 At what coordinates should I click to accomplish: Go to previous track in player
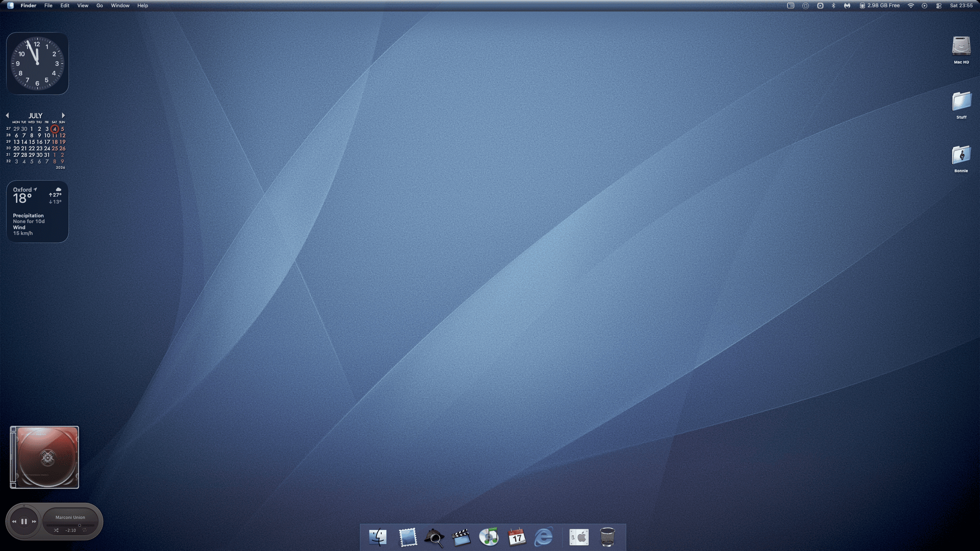click(14, 522)
